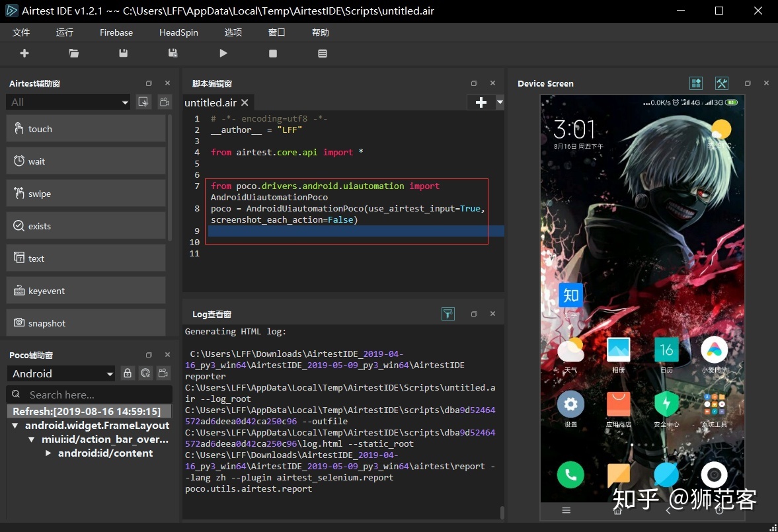
Task: Open the 帮助 menu
Action: point(321,32)
